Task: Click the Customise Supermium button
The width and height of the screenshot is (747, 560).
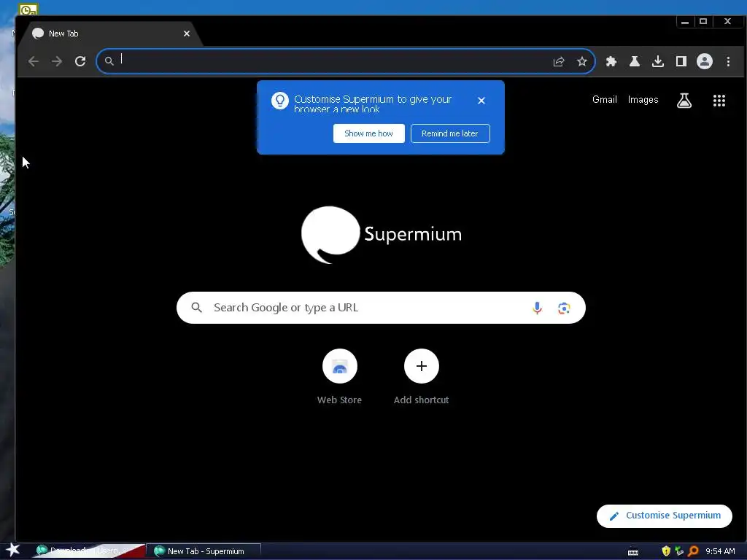Action: click(664, 516)
